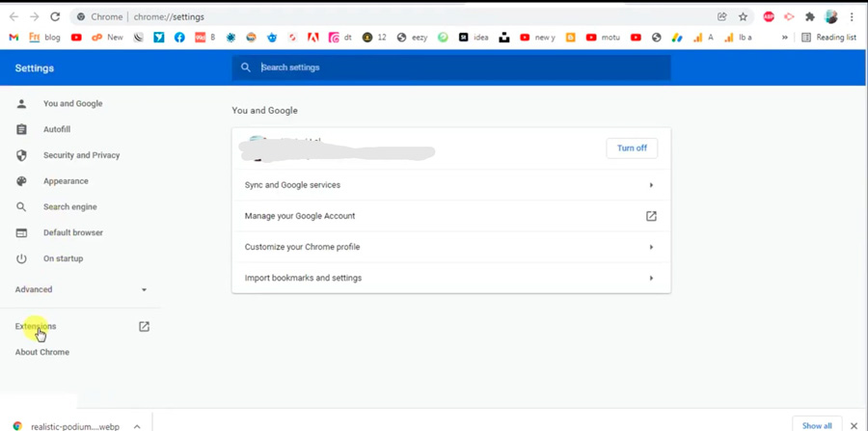Open the 'lb a' analytics bookmark
The width and height of the screenshot is (868, 431).
click(738, 38)
